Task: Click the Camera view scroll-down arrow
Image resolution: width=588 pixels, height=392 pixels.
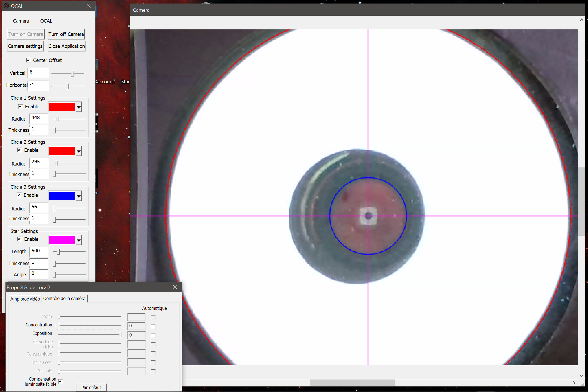Action: 581,376
